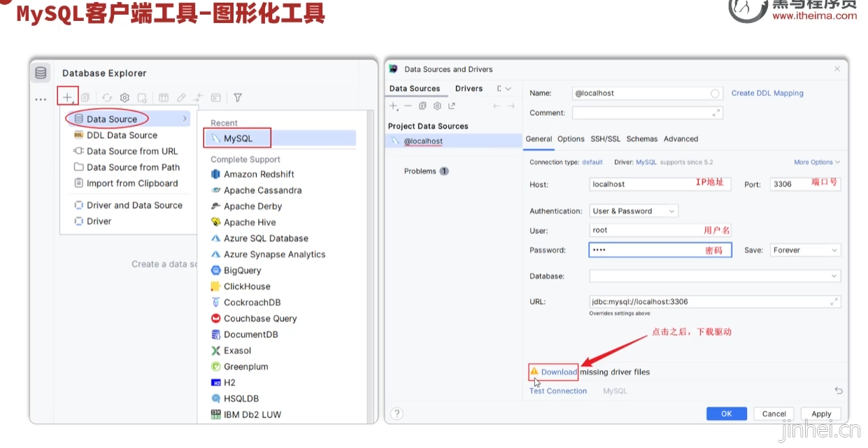Click the table editor icon in Database Explorer toolbar
Image resolution: width=868 pixels, height=448 pixels.
click(163, 98)
